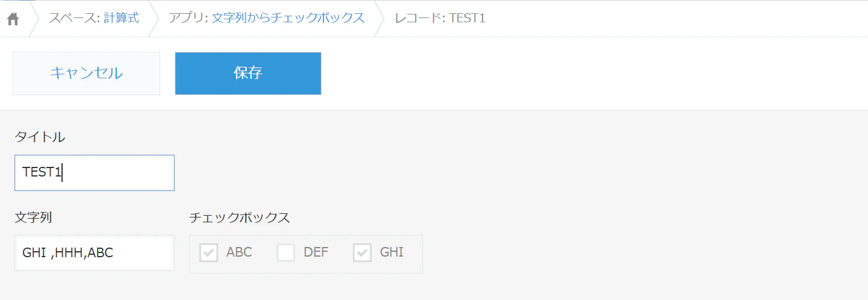868x300 pixels.
Task: Place cursor after TEST1 in title box
Action: click(x=63, y=173)
